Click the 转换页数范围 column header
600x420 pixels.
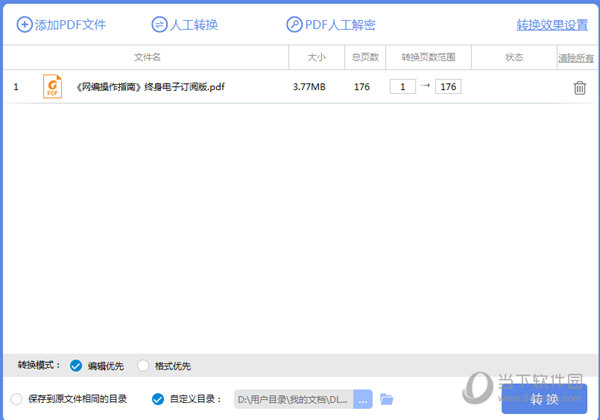coord(428,57)
